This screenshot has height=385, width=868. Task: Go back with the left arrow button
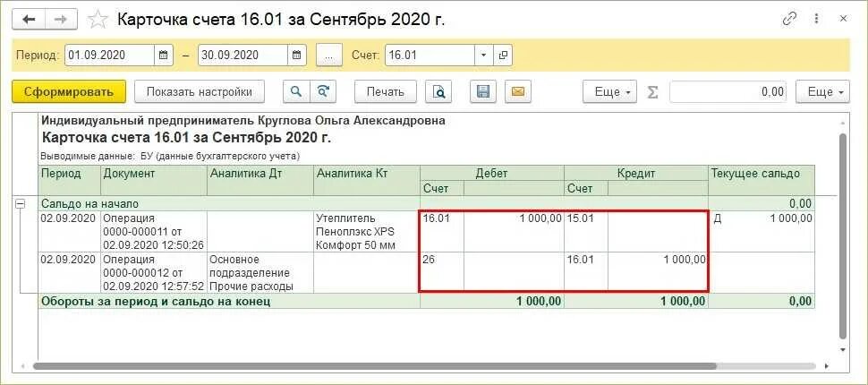[x=29, y=20]
